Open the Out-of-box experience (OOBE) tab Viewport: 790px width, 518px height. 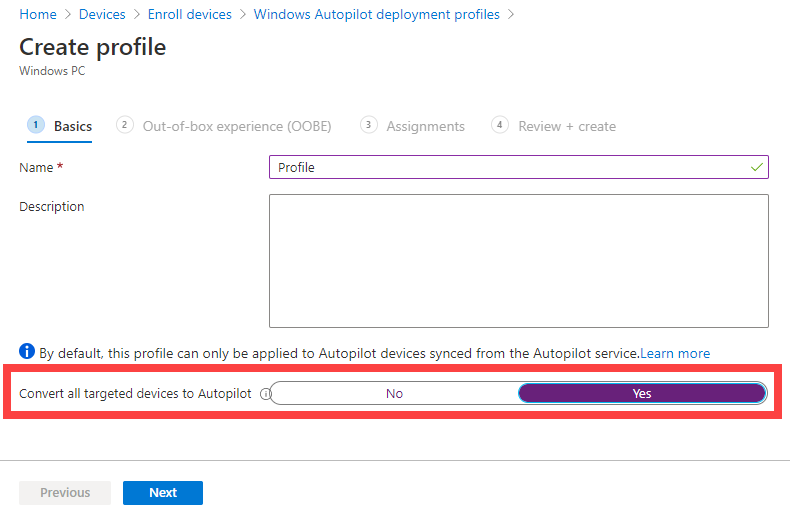tap(236, 127)
